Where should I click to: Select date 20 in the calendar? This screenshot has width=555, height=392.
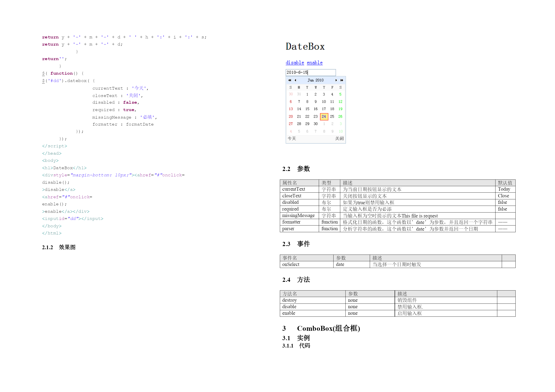point(291,116)
